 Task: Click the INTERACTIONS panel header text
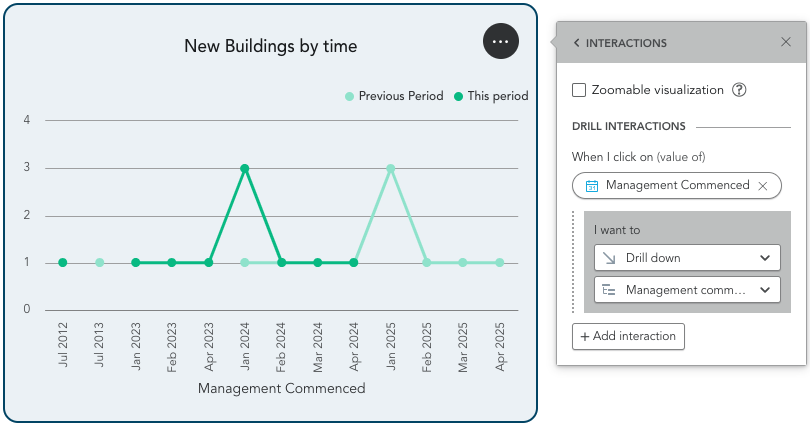[x=626, y=43]
